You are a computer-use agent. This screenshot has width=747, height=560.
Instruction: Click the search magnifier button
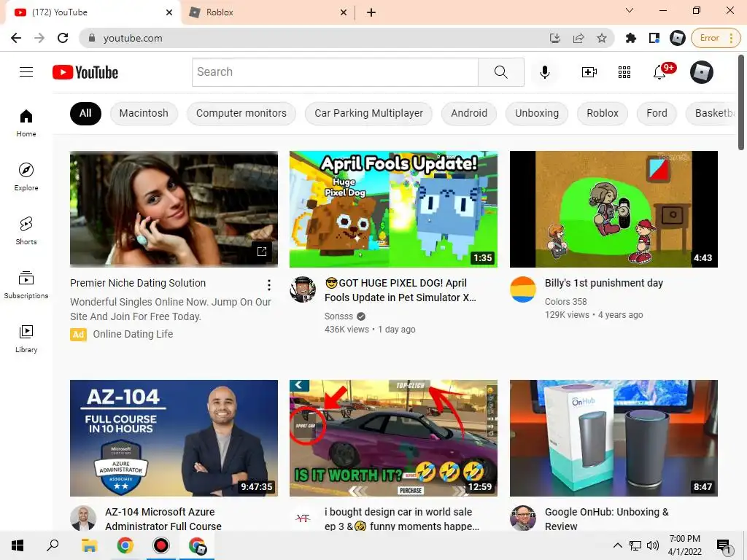point(500,72)
